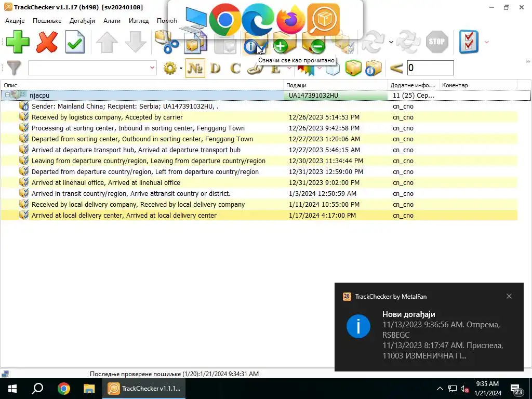Open dropdown arrow next to refresh icon
532x399 pixels.
coord(391,42)
